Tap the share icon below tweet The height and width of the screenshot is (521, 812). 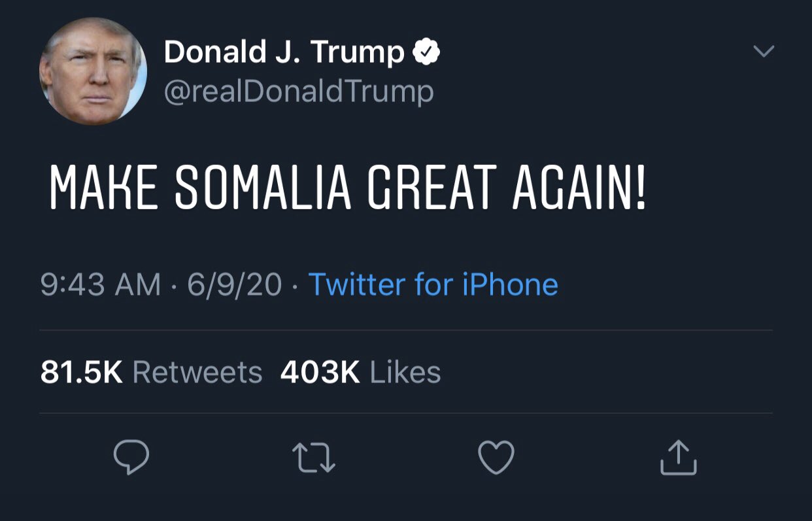678,457
